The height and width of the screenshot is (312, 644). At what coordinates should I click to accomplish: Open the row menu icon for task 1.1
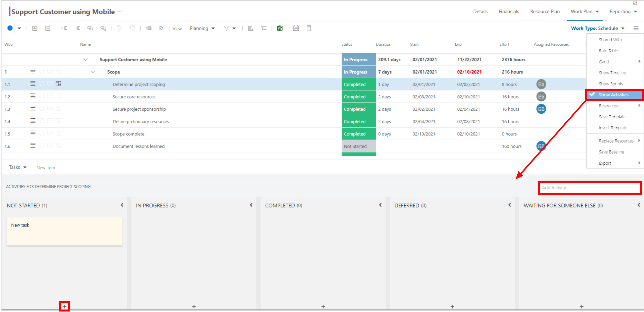[x=33, y=84]
